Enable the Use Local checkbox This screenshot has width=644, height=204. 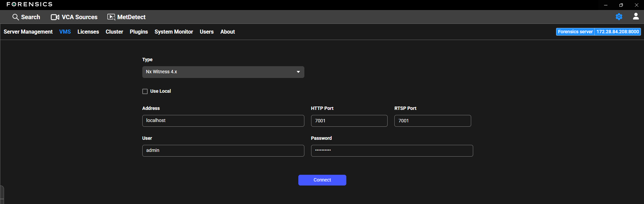145,91
